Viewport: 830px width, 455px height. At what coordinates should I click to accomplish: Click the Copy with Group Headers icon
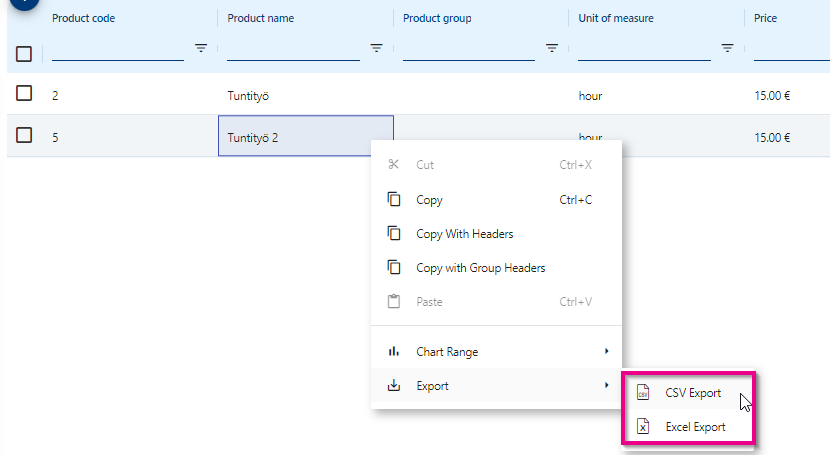pyautogui.click(x=394, y=268)
